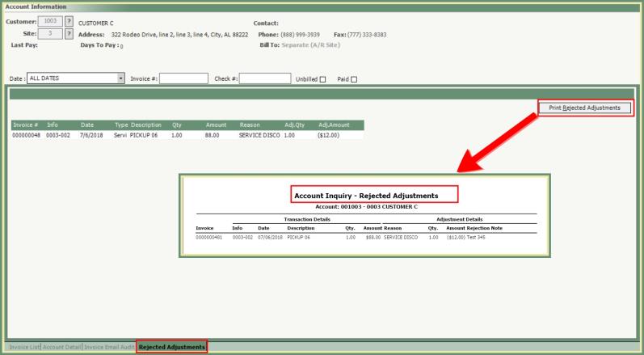Screen dimensions: 644x355
Task: Expand the ALL DATES dropdown
Action: (120, 78)
